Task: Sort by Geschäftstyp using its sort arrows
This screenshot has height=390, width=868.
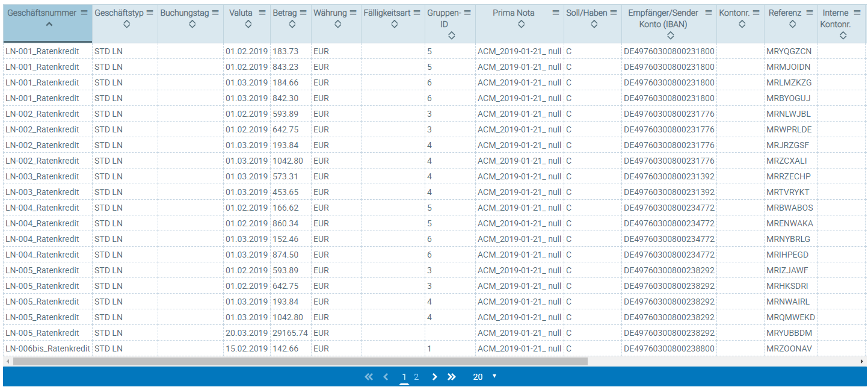Action: (126, 24)
